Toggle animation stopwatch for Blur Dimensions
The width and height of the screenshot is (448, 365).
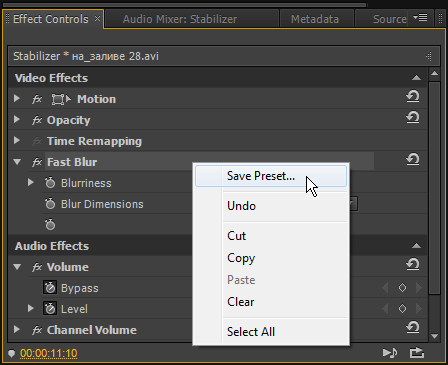(x=50, y=204)
